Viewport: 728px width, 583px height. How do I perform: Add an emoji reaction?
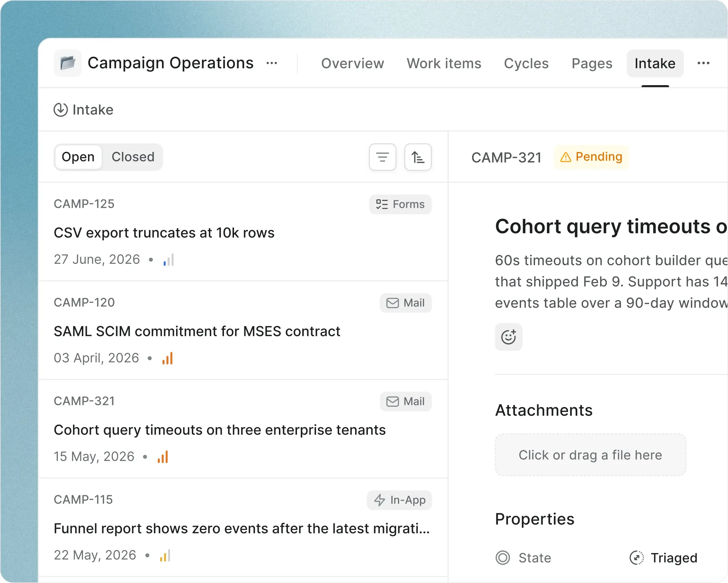pos(508,337)
